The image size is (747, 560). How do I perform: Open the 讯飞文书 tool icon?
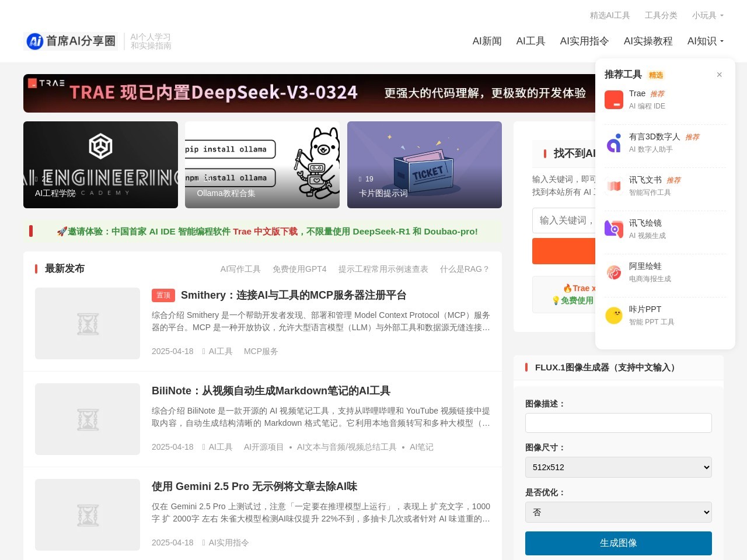pos(614,186)
